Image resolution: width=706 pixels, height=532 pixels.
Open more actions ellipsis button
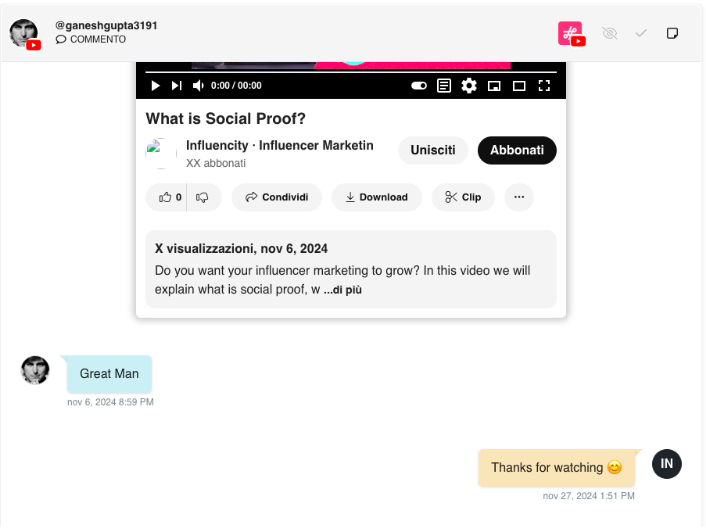[519, 197]
